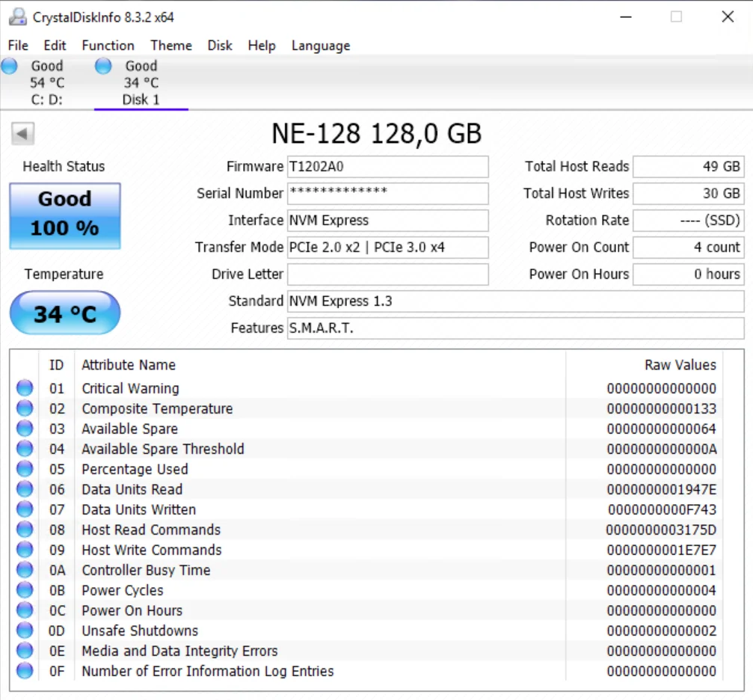Open the Language menu
The height and width of the screenshot is (700, 753).
320,46
